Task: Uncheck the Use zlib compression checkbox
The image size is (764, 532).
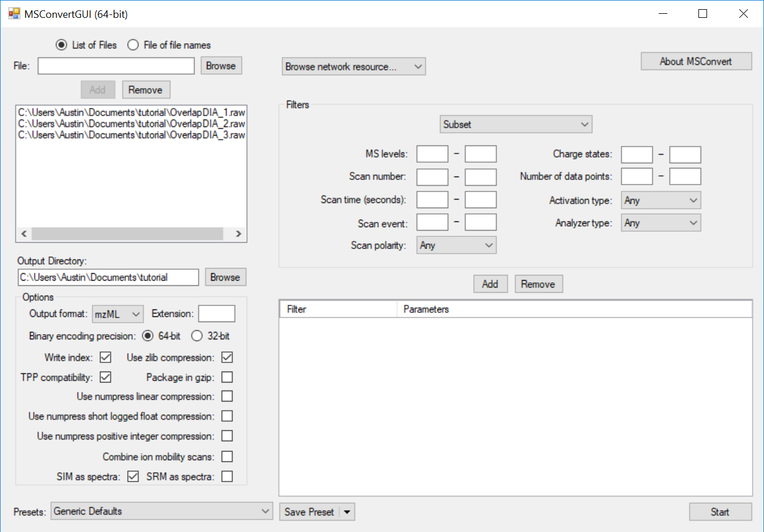Action: 227,358
